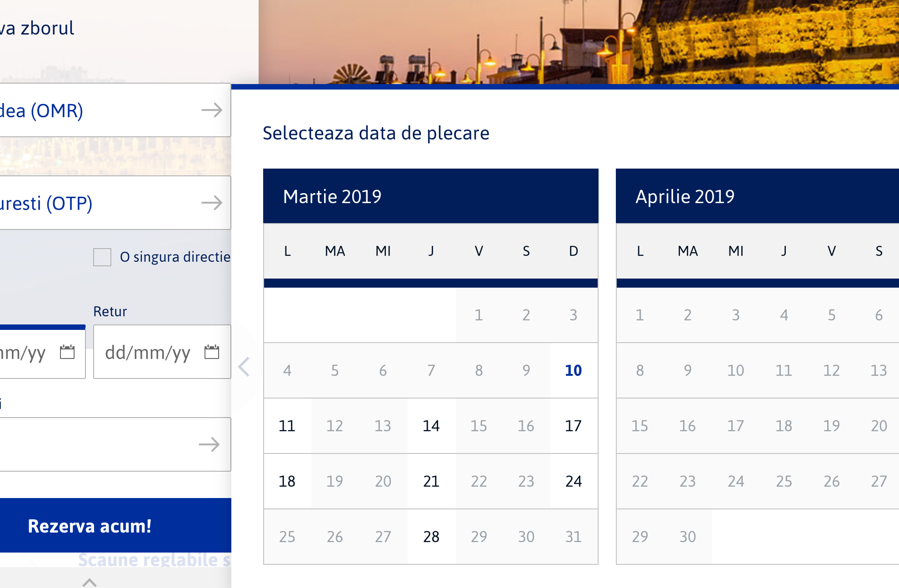Select Thursday 28 Martie in the calendar
Viewport: 899px width, 588px height.
pos(430,537)
